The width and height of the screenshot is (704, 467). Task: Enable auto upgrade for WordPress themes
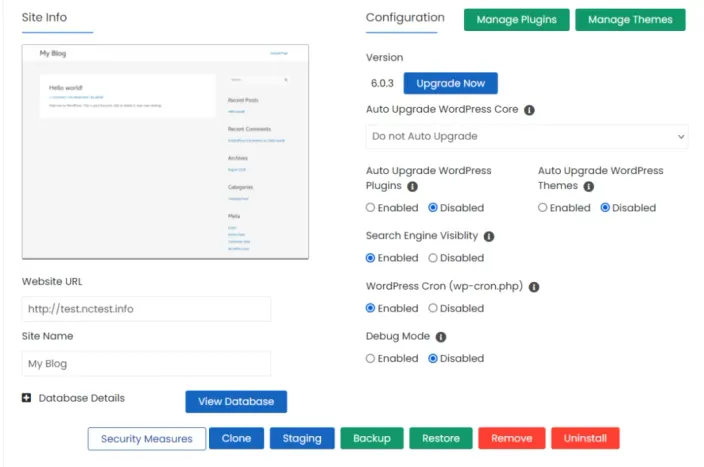click(x=542, y=207)
